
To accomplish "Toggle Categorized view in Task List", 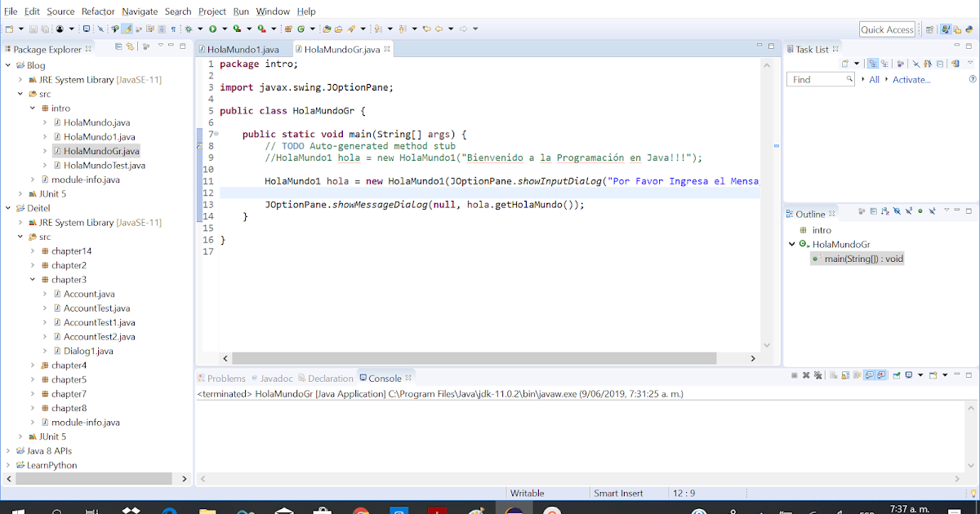I will click(x=874, y=64).
